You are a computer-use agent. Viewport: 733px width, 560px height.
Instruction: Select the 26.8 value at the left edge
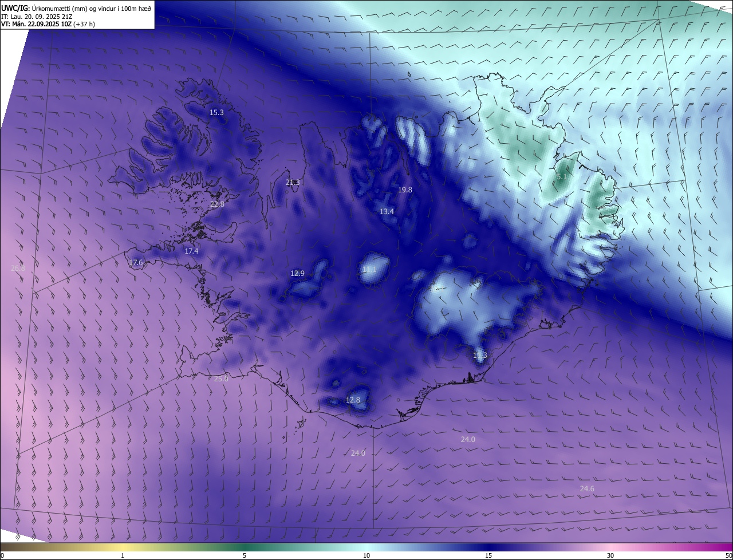pyautogui.click(x=18, y=268)
